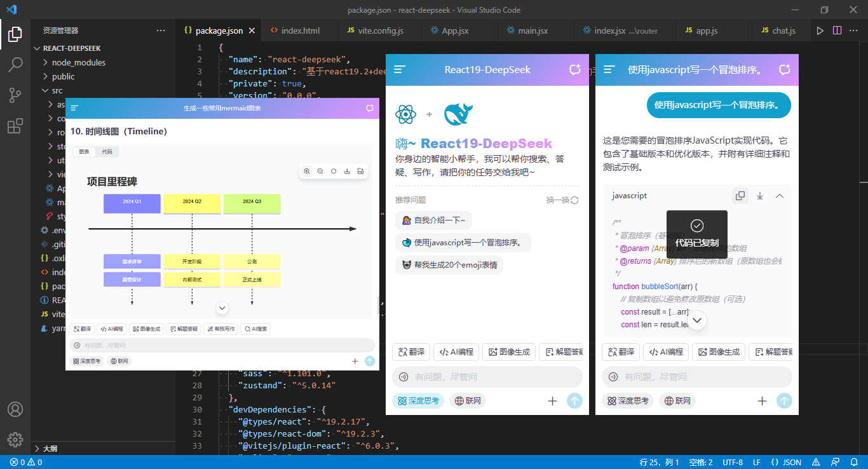Open notifications bell in the status bar
This screenshot has height=469, width=868.
854,462
